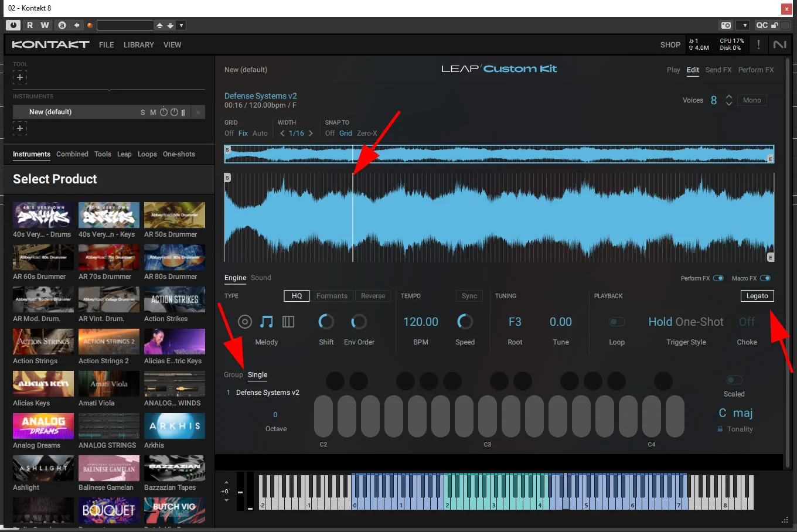
Task: Click the Mono button
Action: pyautogui.click(x=752, y=100)
